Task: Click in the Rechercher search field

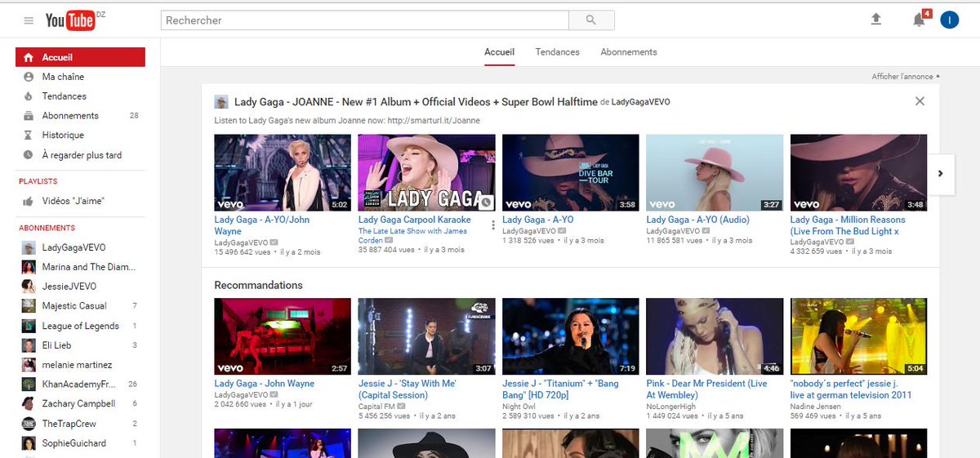Action: pos(364,20)
